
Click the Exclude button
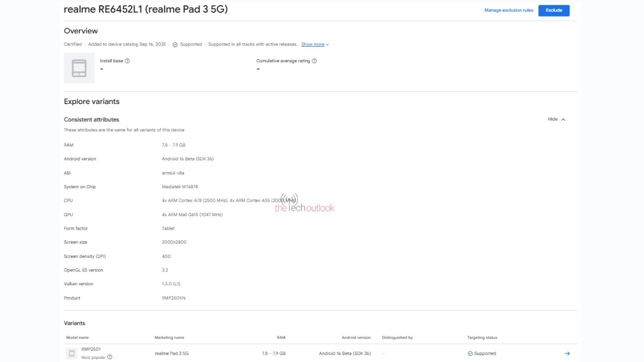click(554, 10)
